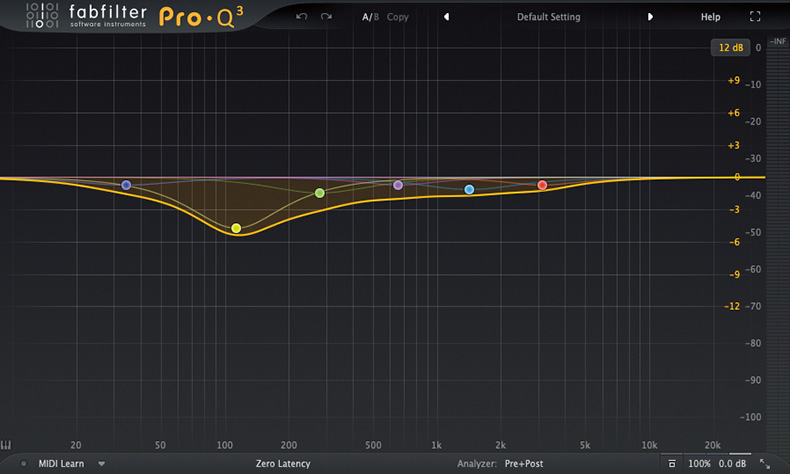The image size is (790, 474).
Task: Toggle the A/B state switch
Action: pyautogui.click(x=370, y=17)
